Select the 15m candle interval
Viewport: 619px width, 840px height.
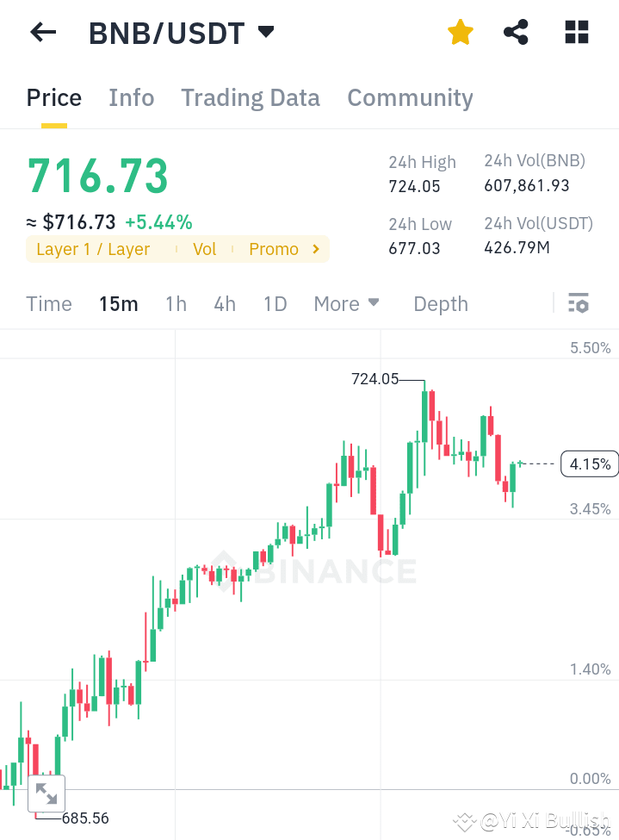118,303
